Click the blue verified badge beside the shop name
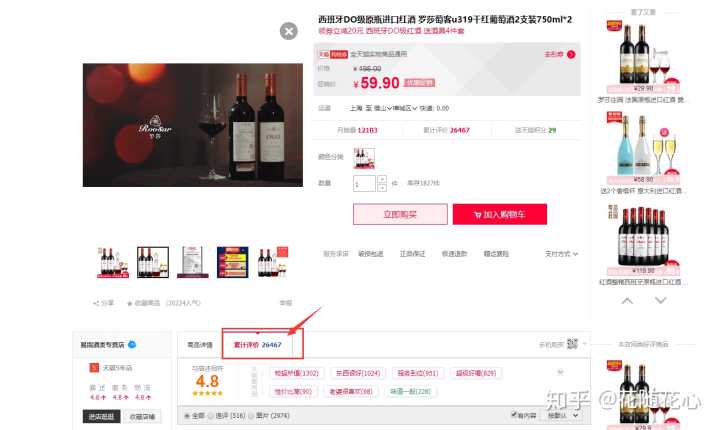The height and width of the screenshot is (430, 720). coord(132,344)
